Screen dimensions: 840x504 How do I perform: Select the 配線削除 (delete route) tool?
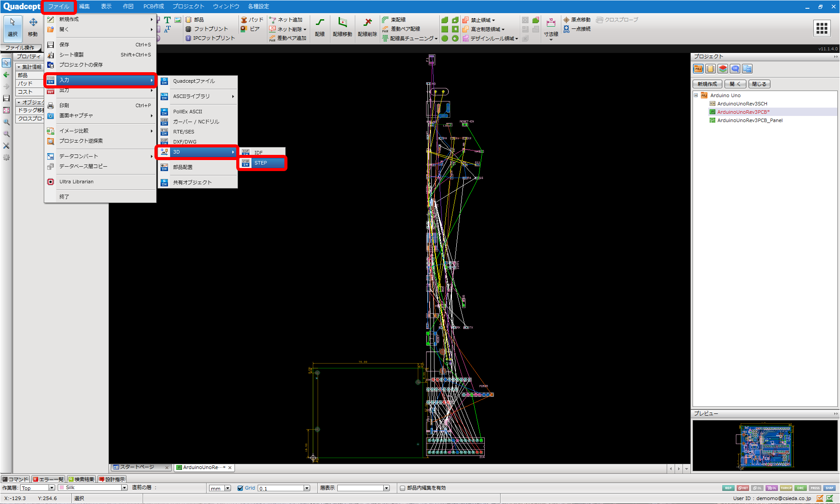point(367,28)
